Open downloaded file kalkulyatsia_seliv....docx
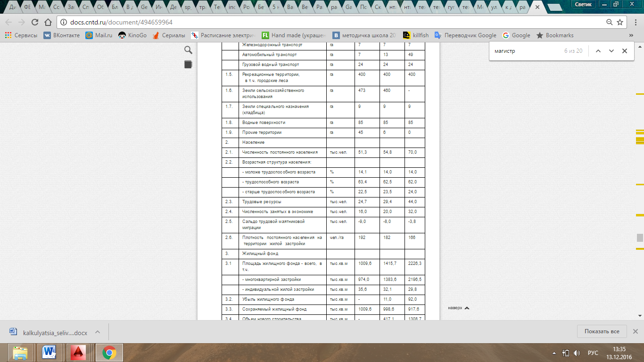The image size is (644, 362). (49, 332)
